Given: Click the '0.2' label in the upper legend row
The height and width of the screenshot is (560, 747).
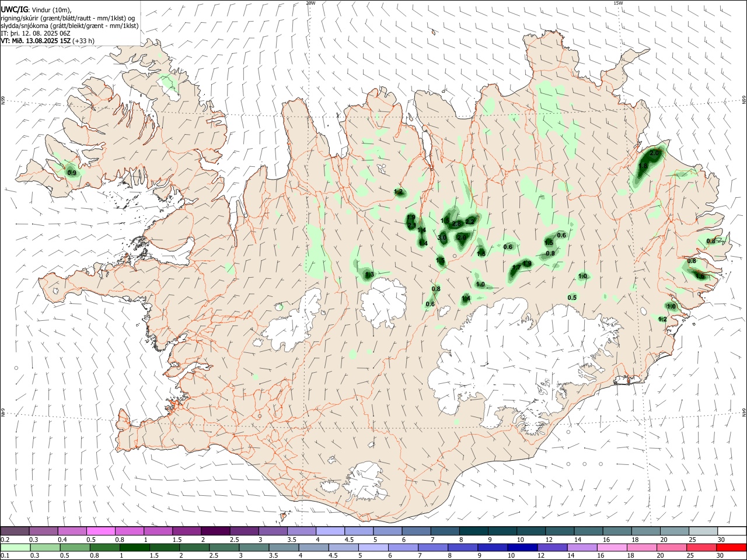Looking at the screenshot, I should pos(5,540).
